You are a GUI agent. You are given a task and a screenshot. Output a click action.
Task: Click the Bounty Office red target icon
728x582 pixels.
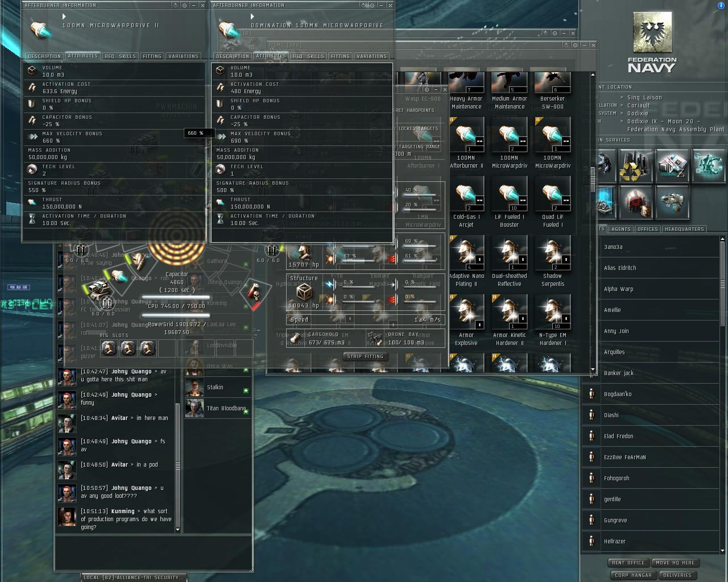coord(636,202)
